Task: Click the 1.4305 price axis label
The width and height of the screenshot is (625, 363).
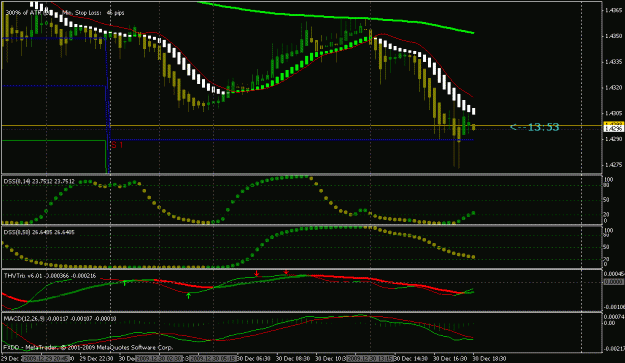Action: (613, 113)
